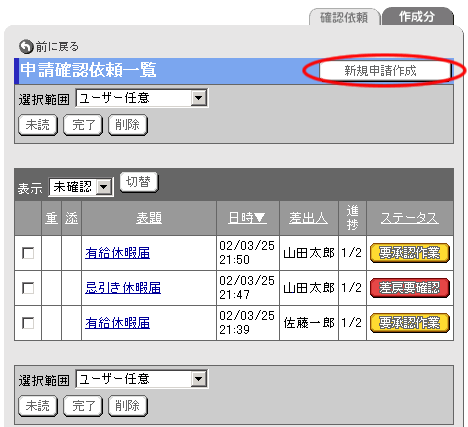The width and height of the screenshot is (468, 427).
Task: Sort the list by 日時 column header
Action: click(x=247, y=218)
